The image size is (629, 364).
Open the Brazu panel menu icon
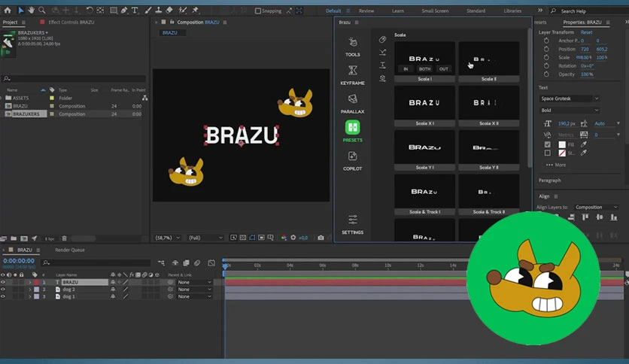(x=357, y=23)
